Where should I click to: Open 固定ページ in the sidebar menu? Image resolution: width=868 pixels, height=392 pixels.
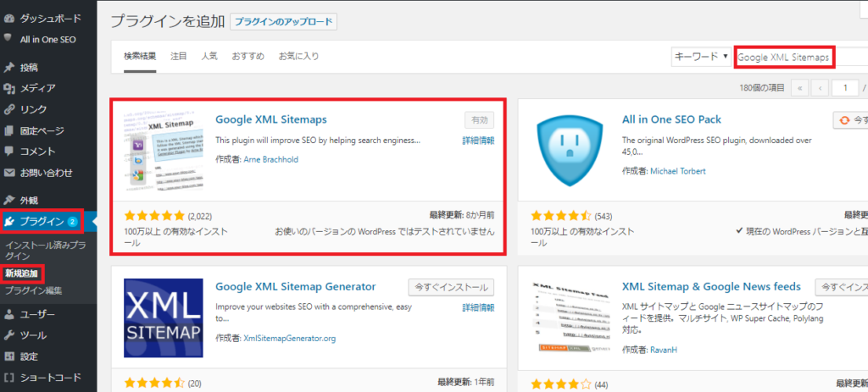[x=42, y=131]
